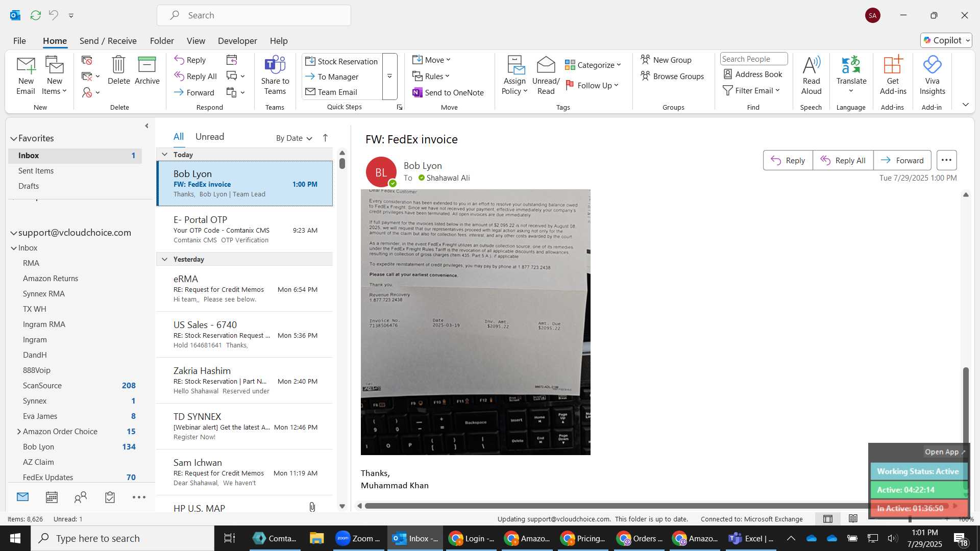Collapse the folder pane arrow
The image size is (980, 551).
point(146,126)
